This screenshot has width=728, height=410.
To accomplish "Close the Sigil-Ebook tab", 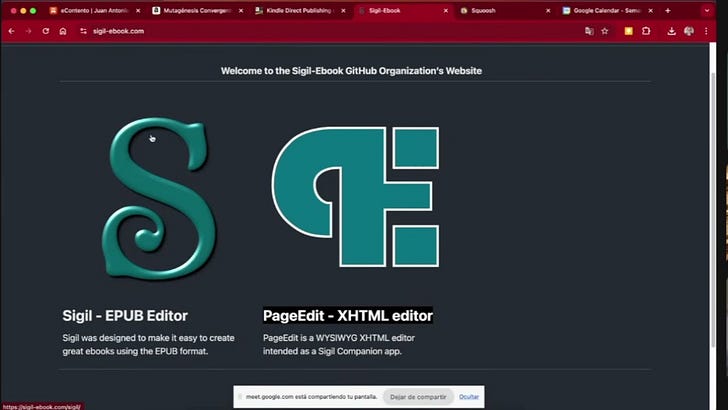I will click(446, 10).
